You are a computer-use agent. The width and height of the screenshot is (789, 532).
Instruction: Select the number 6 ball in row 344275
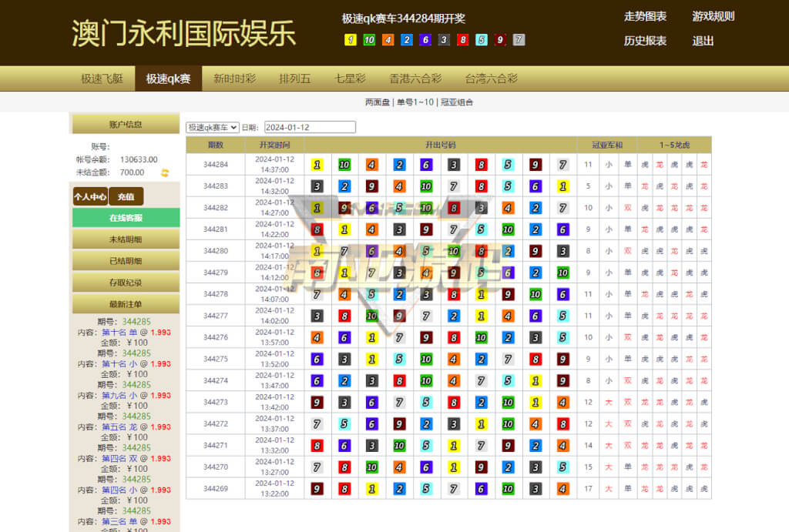[317, 359]
